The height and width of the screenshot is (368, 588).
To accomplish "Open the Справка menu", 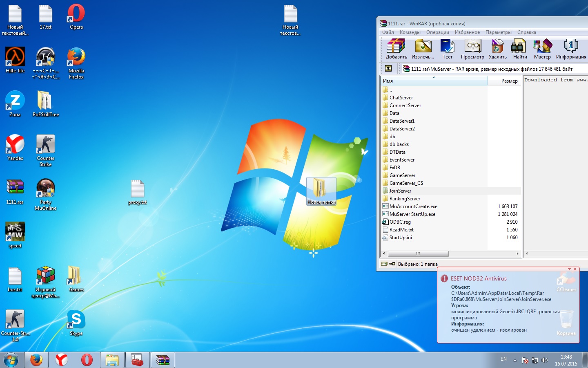I will click(x=526, y=32).
